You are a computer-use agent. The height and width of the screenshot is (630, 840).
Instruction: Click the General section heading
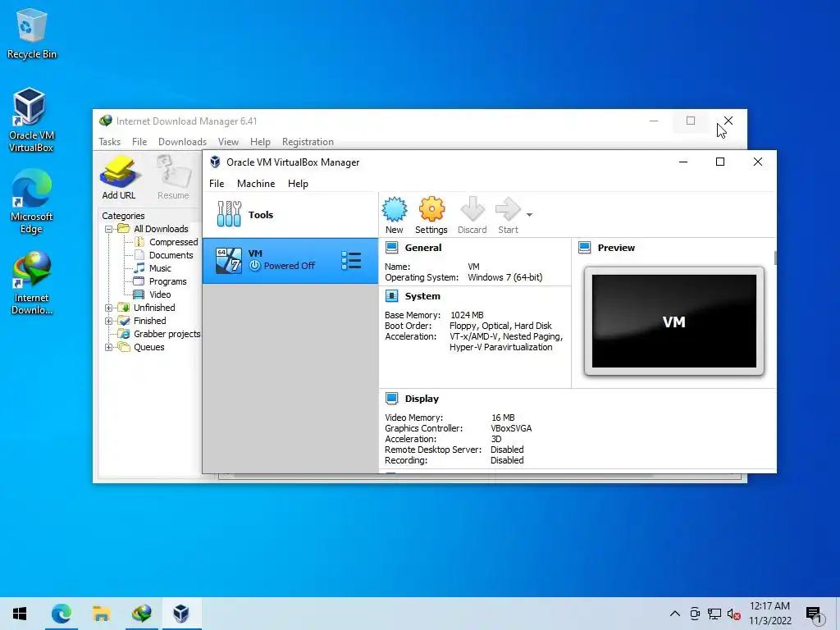click(x=423, y=248)
